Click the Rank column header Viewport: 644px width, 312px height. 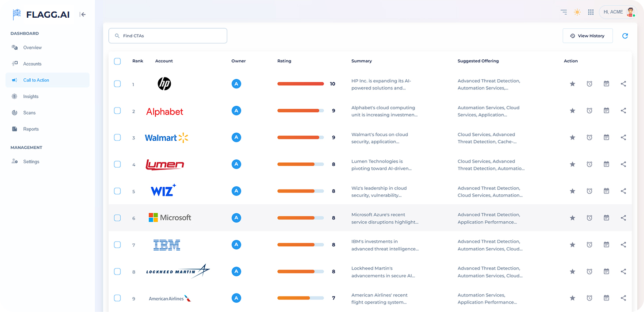tap(138, 61)
